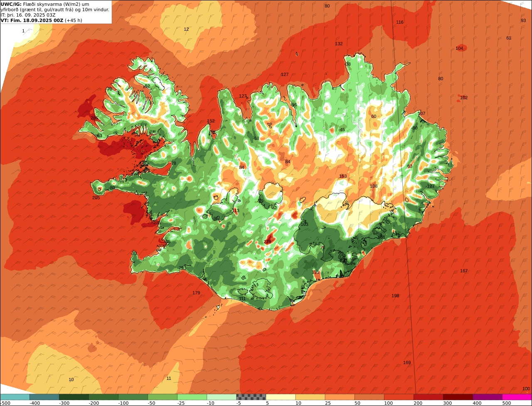
Task: Click the flux value 111 on the south coast
Action: click(x=242, y=298)
